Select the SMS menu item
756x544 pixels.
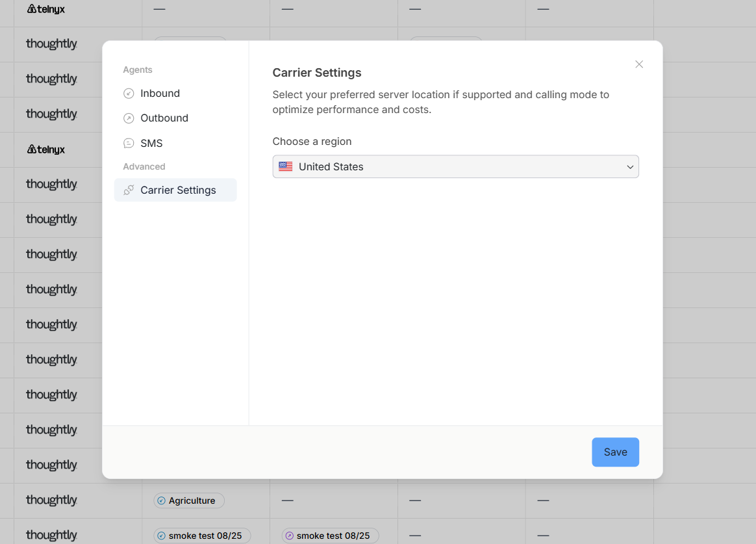click(151, 143)
